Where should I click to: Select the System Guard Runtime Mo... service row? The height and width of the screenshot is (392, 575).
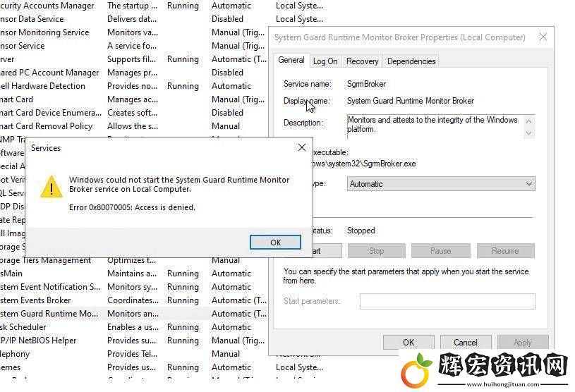pos(133,314)
